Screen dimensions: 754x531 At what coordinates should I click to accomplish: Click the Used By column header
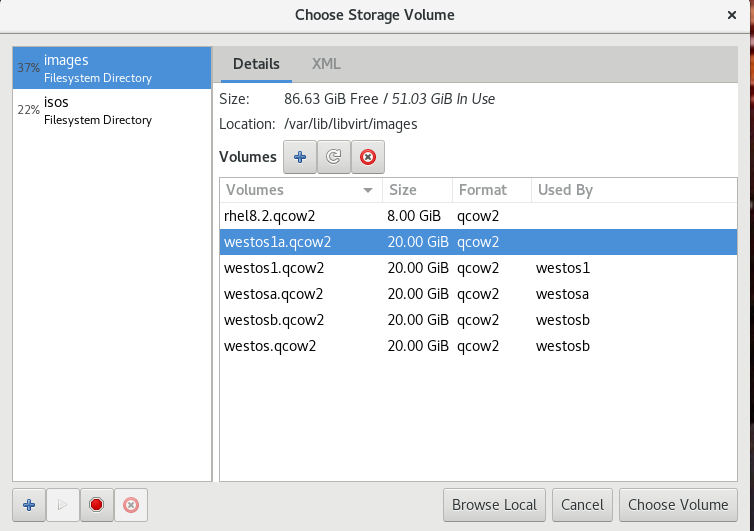point(634,190)
